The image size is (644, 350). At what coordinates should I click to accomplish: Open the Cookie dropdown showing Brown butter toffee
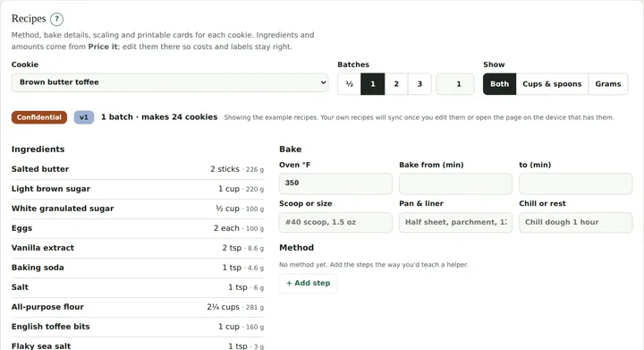coord(170,82)
